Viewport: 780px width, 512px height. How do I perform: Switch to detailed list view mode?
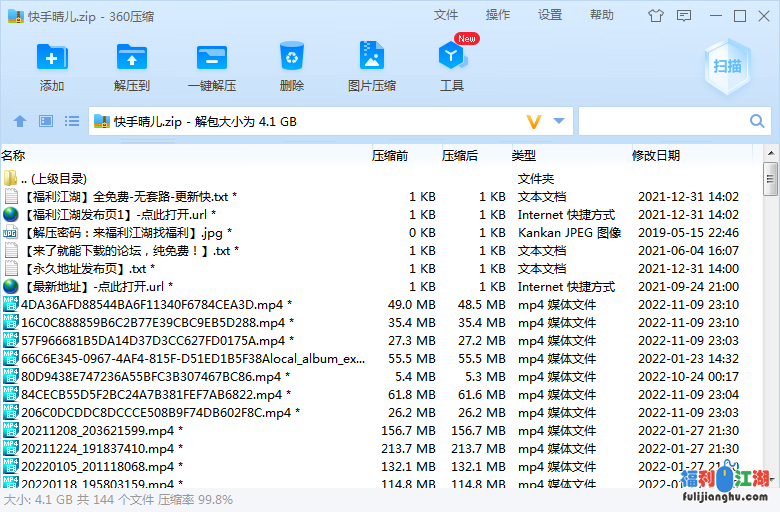click(72, 122)
